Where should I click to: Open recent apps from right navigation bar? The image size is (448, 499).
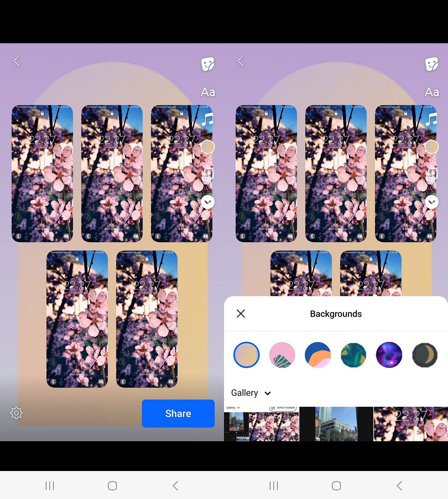pos(274,486)
